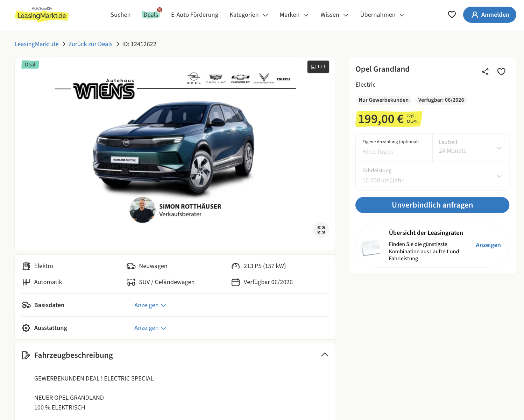This screenshot has width=524, height=420.
Task: Click the Ausstattung gear icon
Action: tap(26, 328)
